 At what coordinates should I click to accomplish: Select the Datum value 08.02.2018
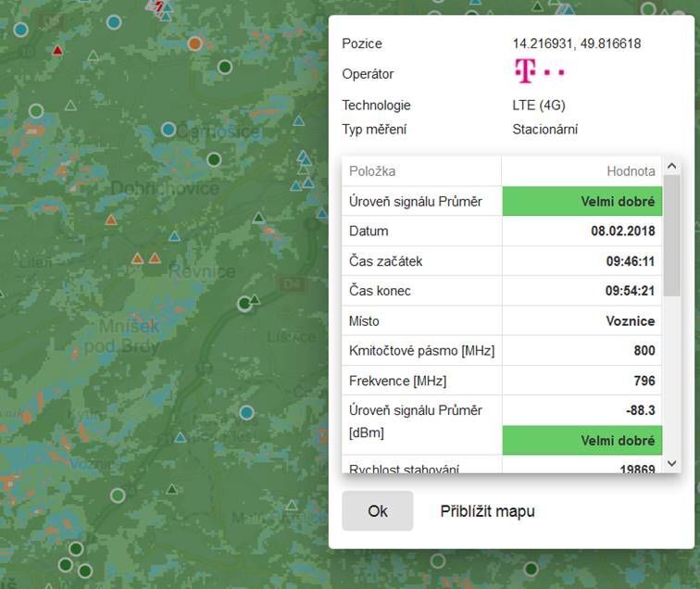tap(622, 231)
